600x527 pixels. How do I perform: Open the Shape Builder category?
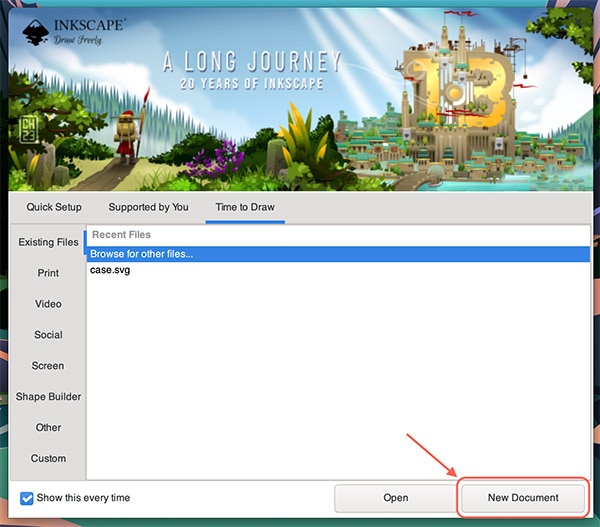(48, 397)
